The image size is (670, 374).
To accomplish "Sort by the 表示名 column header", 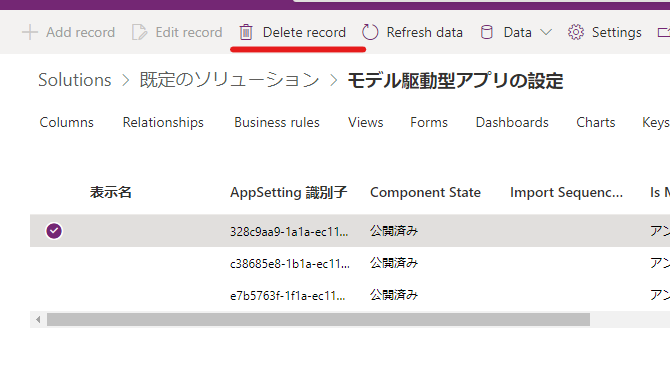I will click(111, 192).
